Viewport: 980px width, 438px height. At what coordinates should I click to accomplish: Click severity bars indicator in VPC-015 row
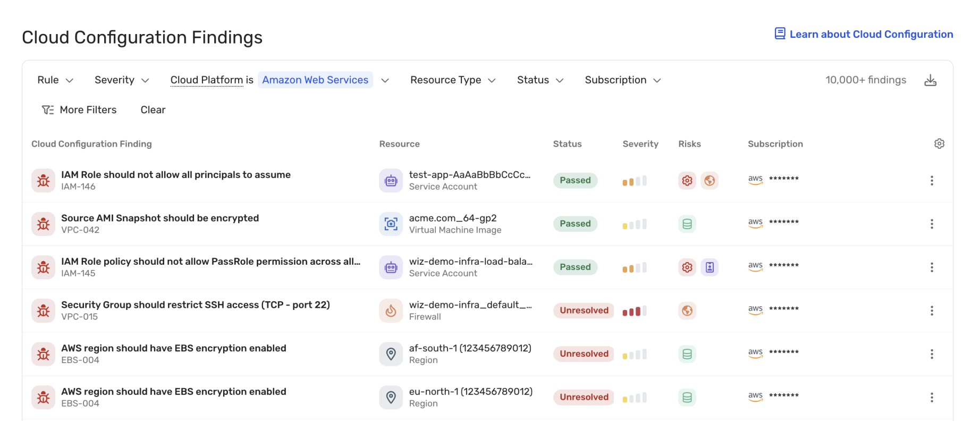635,311
